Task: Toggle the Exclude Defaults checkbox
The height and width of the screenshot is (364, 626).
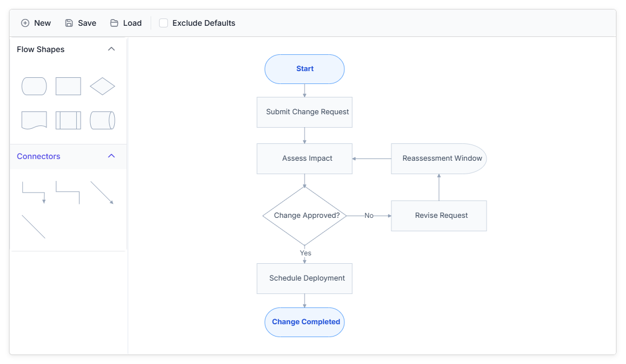Action: [x=163, y=23]
